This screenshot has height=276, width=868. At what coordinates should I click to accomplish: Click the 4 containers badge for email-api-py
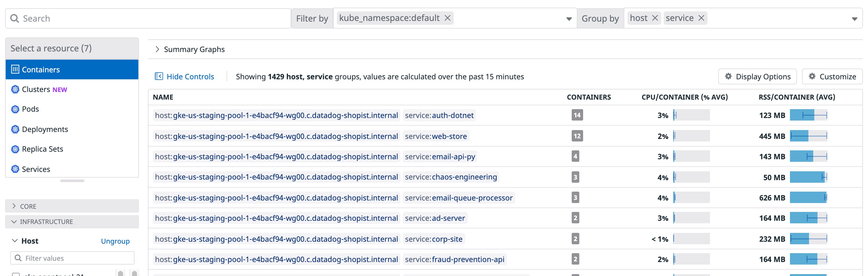(575, 156)
